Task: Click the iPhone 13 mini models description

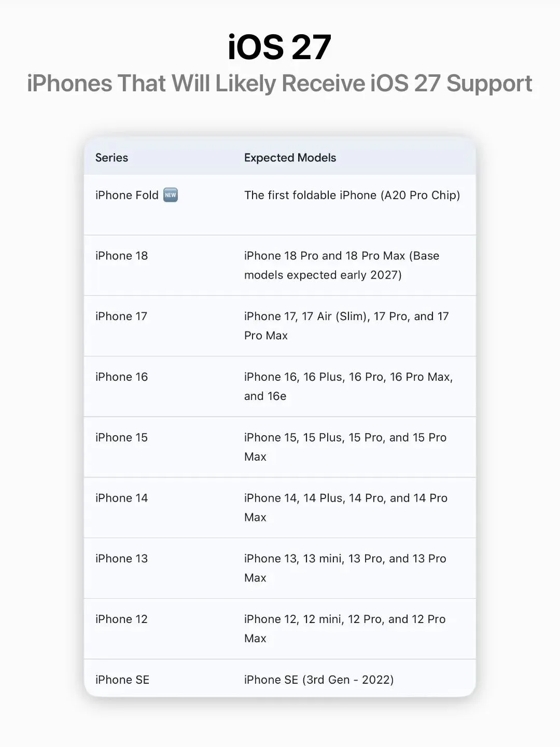Action: coord(345,568)
